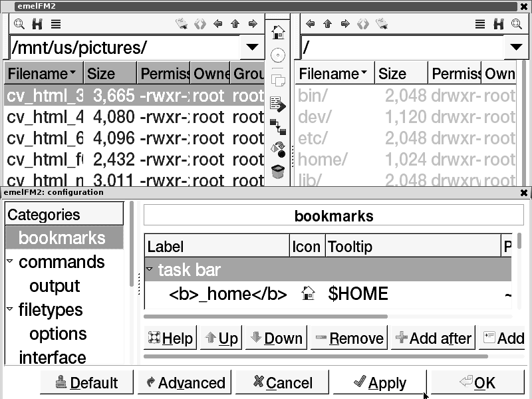Viewport: 532px width, 399px height.
Task: Click the bookmarks table vertical scrollbar
Action: tap(519, 241)
